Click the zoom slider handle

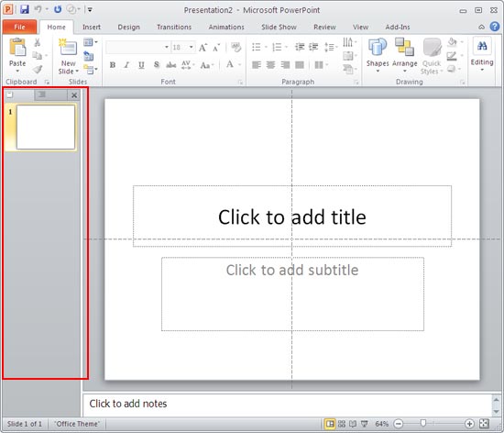click(423, 423)
